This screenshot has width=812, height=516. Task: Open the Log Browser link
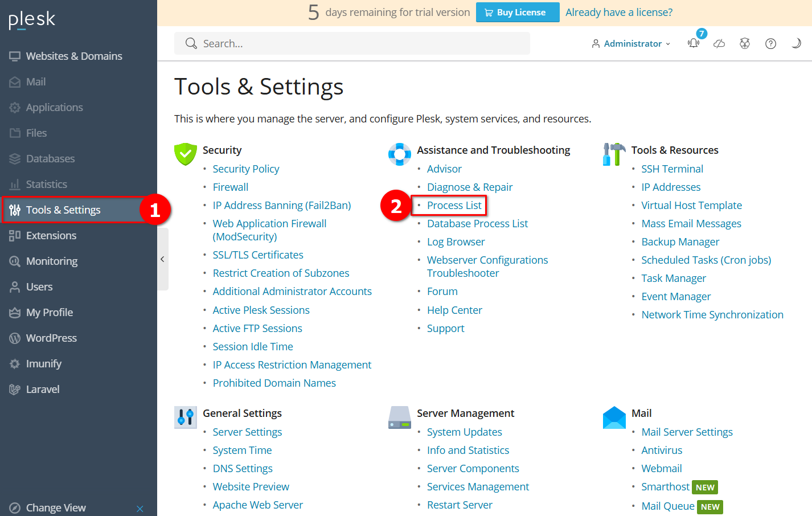tap(456, 241)
